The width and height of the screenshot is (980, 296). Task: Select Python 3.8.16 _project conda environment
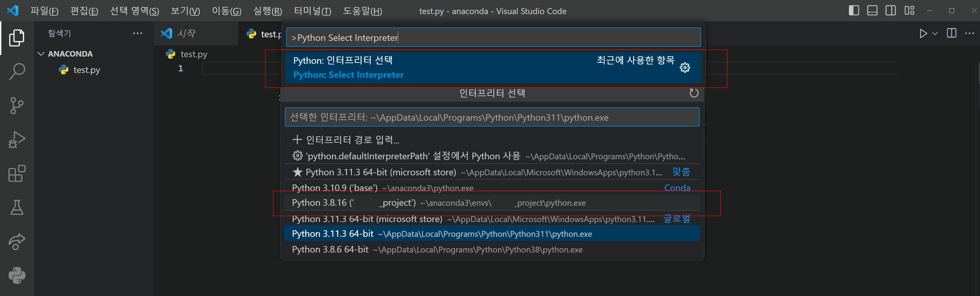[x=492, y=203]
